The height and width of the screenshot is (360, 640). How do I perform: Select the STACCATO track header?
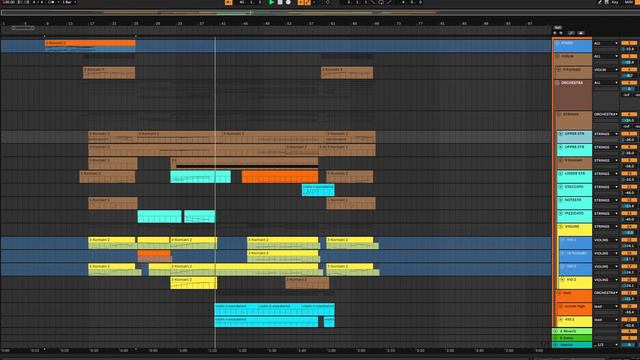(x=575, y=190)
